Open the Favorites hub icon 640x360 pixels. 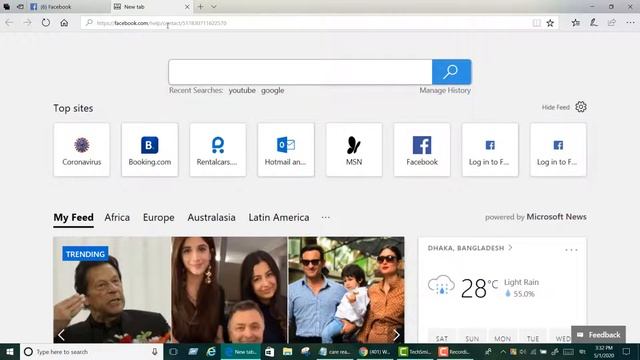[x=576, y=23]
